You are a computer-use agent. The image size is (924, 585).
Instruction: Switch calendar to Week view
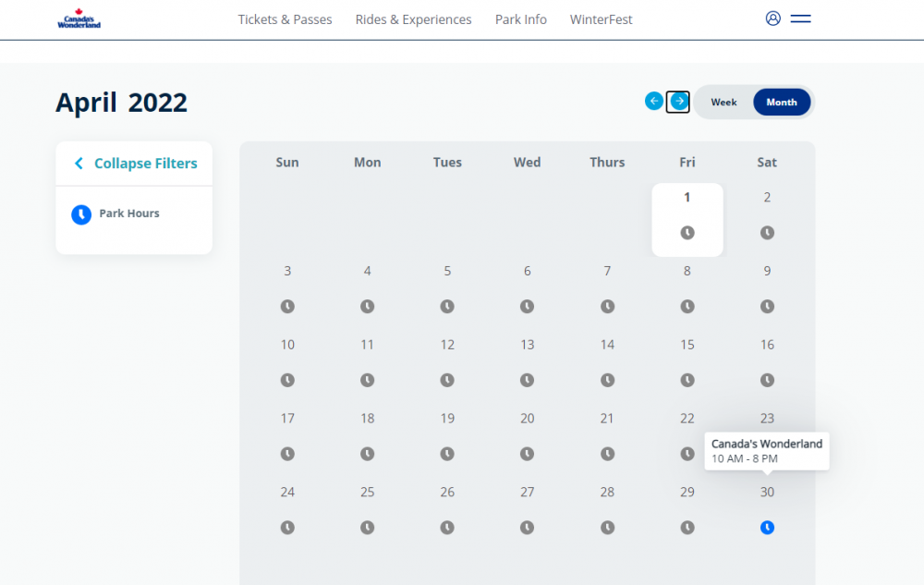[x=723, y=103]
